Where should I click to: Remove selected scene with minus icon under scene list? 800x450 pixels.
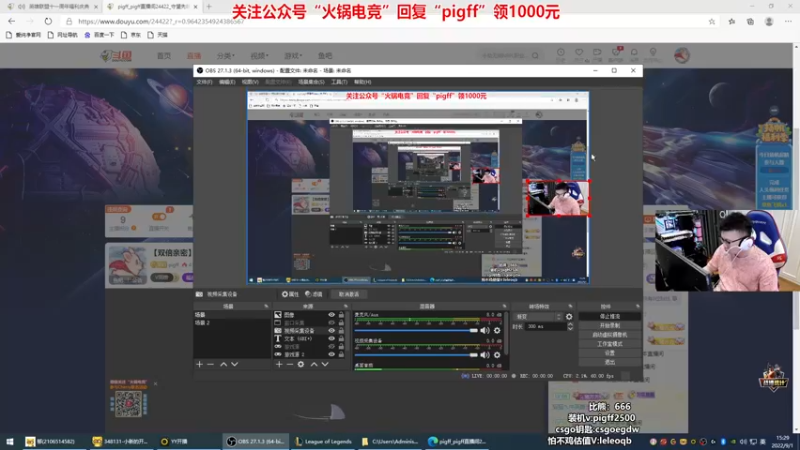click(x=210, y=364)
